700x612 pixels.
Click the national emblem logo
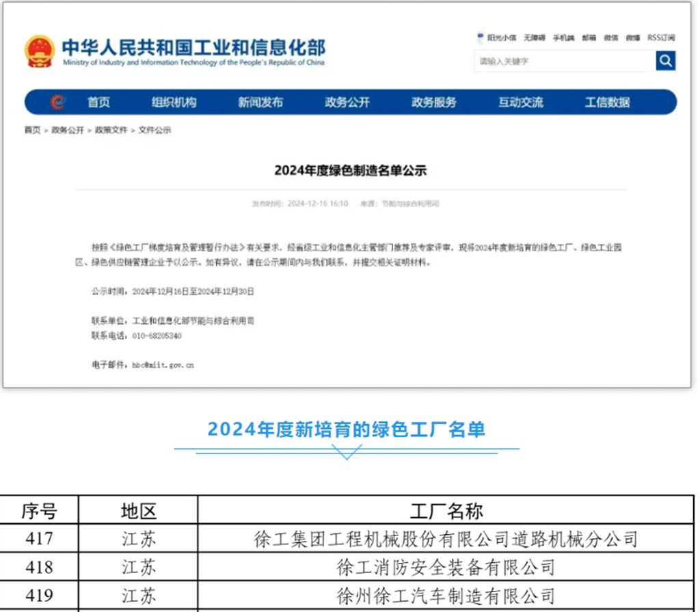40,52
